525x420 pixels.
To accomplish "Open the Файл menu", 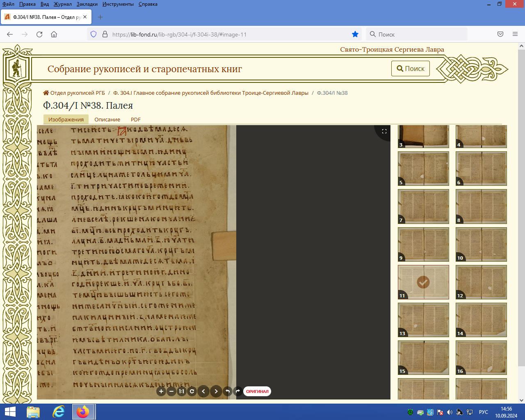I will (x=8, y=4).
